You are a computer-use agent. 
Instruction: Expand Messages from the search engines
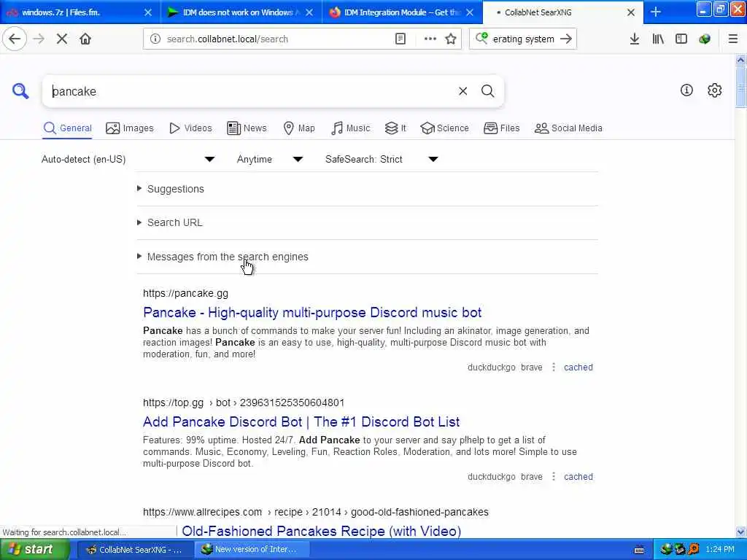tap(228, 257)
